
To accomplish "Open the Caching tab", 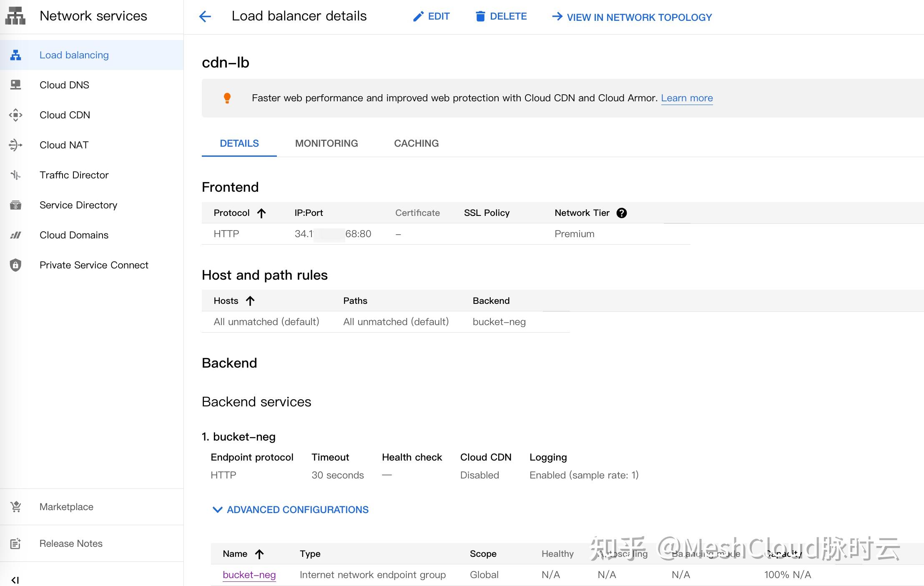I will [416, 143].
